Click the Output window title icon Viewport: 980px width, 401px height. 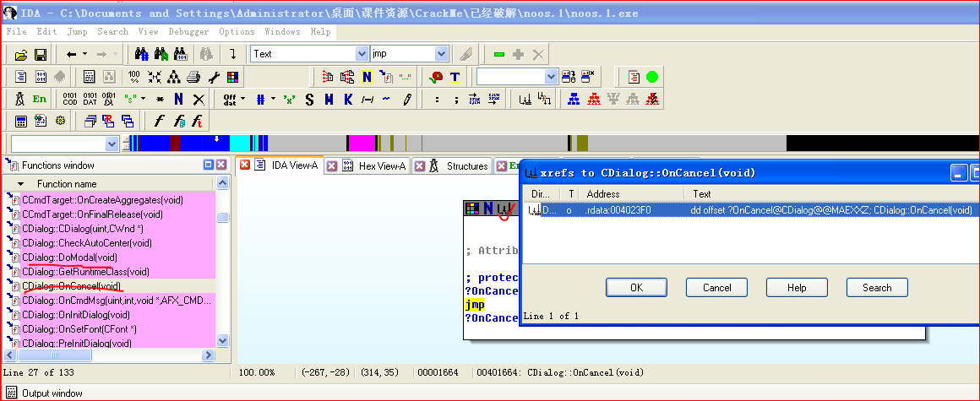[11, 393]
